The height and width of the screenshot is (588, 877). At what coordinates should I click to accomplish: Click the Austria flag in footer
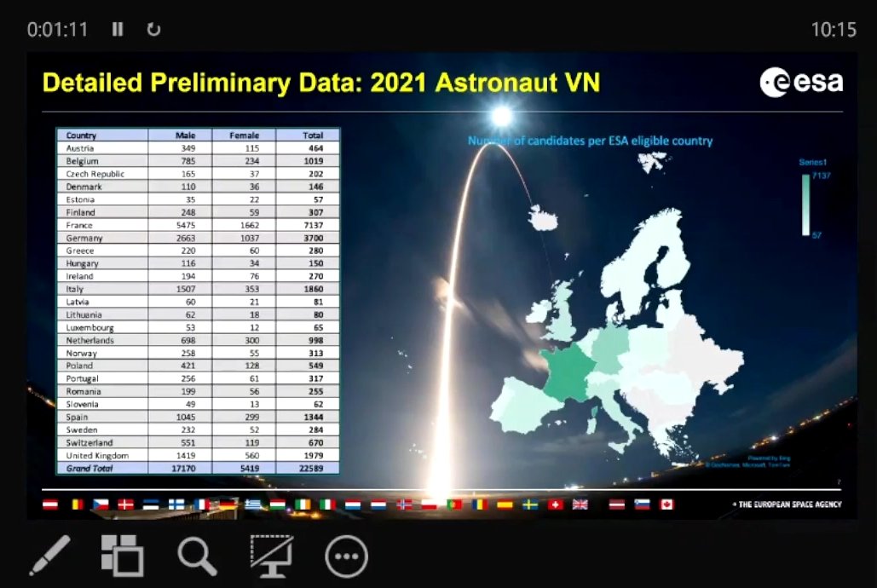pos(50,504)
